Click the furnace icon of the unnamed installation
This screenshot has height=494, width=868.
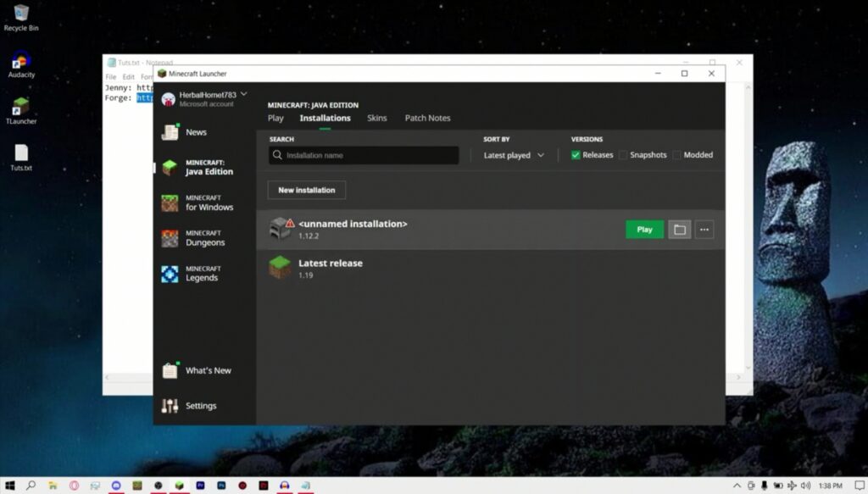(278, 229)
